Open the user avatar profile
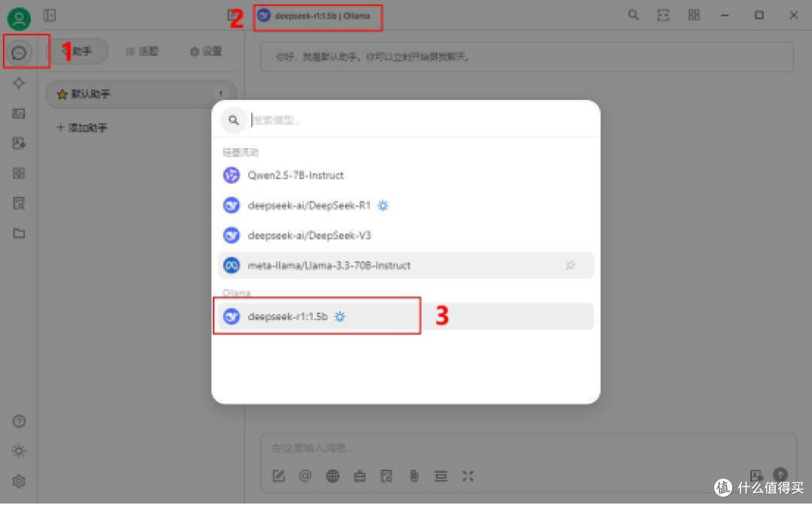 [19, 19]
